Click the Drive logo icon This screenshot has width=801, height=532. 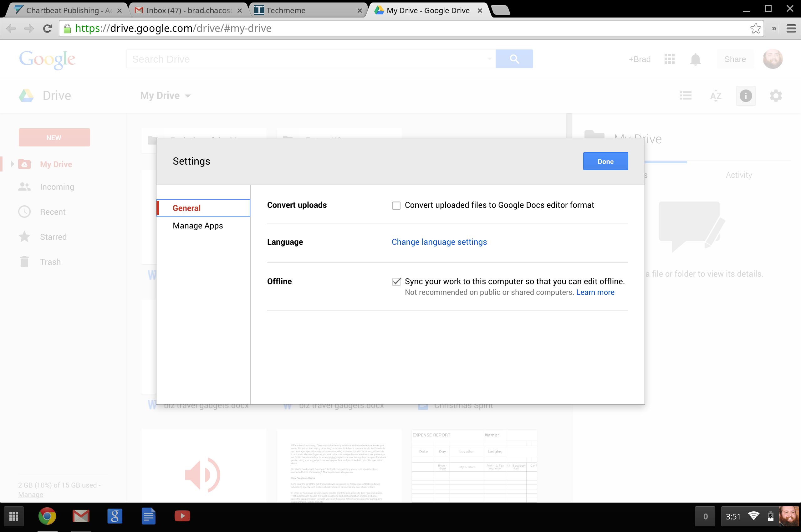click(x=26, y=96)
